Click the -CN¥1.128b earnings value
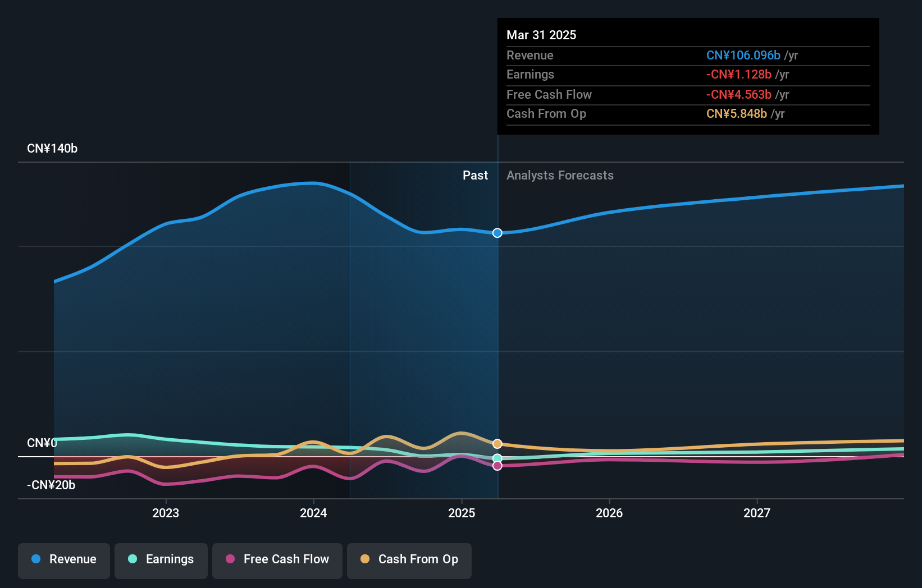The height and width of the screenshot is (588, 922). click(x=739, y=75)
